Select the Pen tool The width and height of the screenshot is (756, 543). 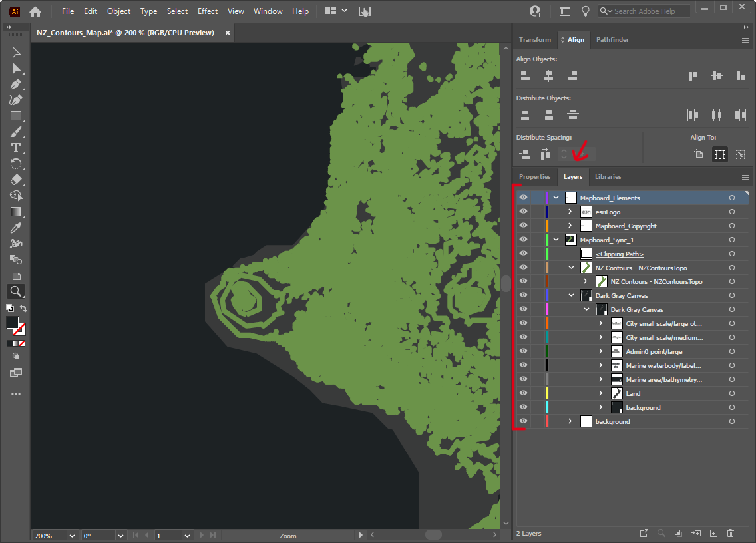(16, 85)
